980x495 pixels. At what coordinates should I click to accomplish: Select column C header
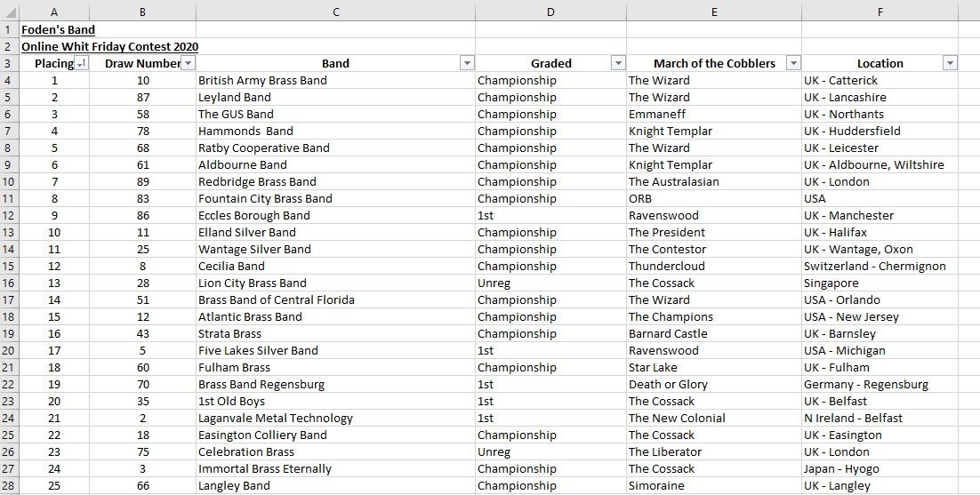point(335,12)
